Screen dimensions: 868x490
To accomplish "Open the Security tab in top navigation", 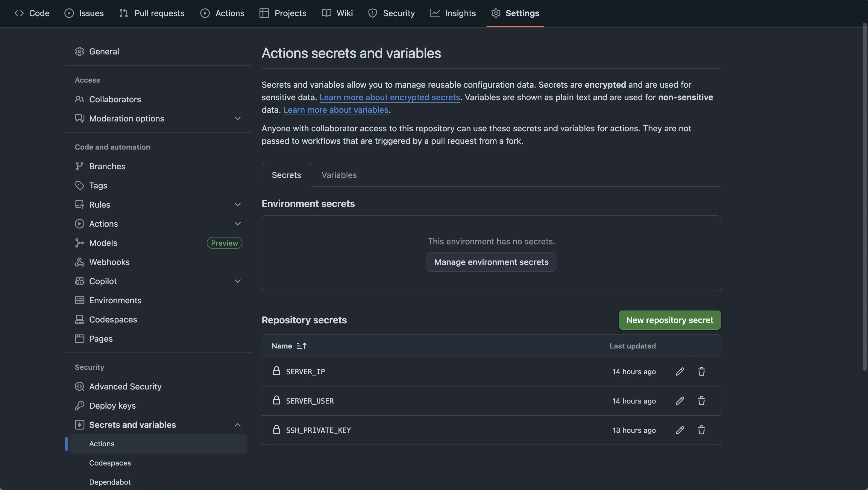I will pyautogui.click(x=391, y=13).
